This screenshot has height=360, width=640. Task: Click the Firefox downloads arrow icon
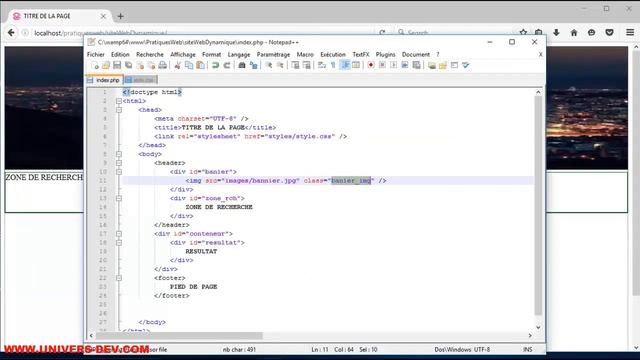[x=556, y=33]
